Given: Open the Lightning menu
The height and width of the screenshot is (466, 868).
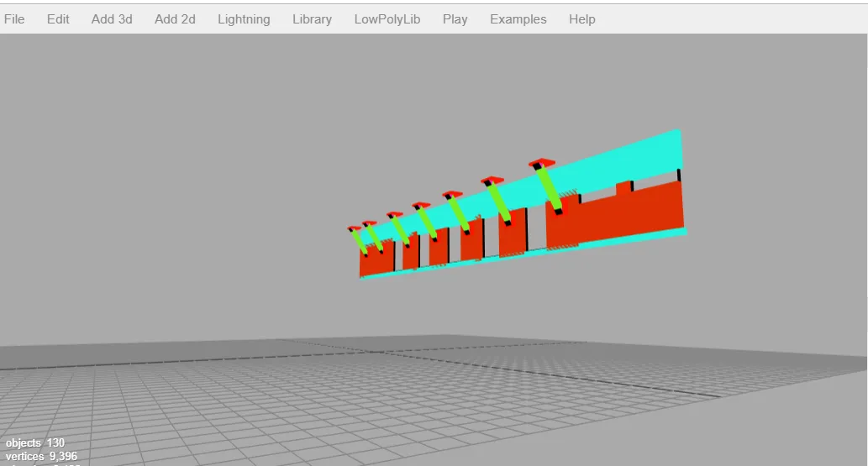Looking at the screenshot, I should point(244,19).
